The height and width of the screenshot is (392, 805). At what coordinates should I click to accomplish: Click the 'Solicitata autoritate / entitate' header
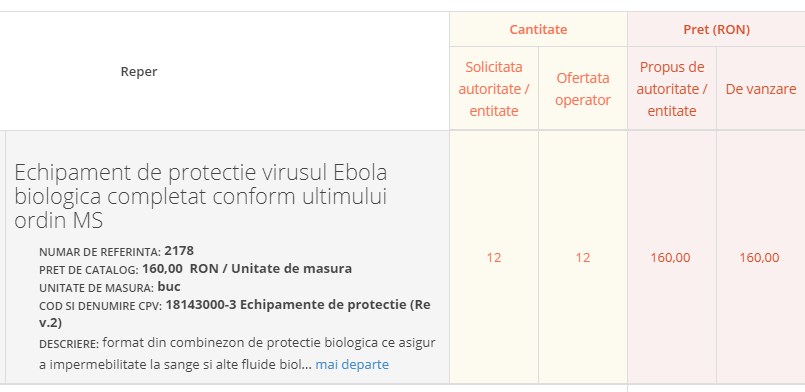[x=493, y=89]
